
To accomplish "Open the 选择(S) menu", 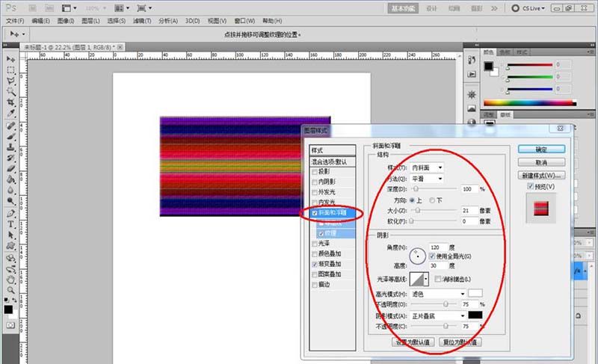I will 117,21.
